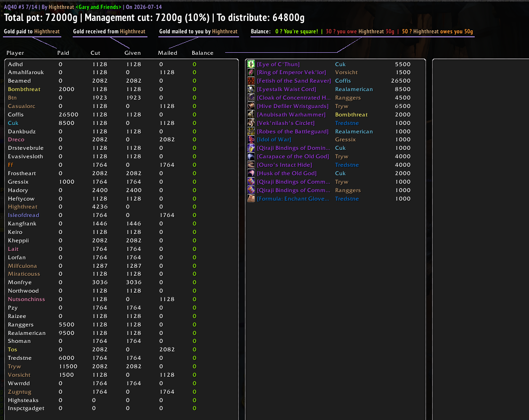
Task: Click Qiraji Bindings of Command icon bought by Tryw
Action: point(251,182)
